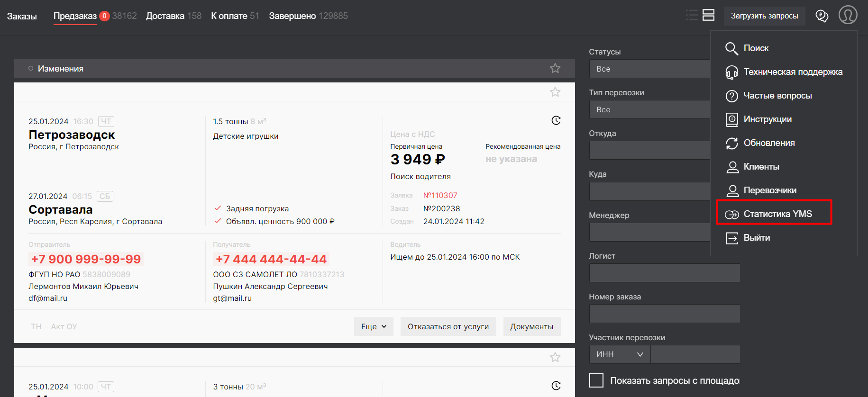Open request №110307 link
The height and width of the screenshot is (397, 868).
[440, 195]
